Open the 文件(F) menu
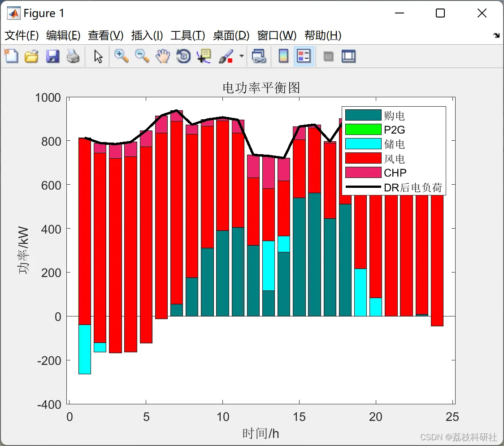 point(22,35)
